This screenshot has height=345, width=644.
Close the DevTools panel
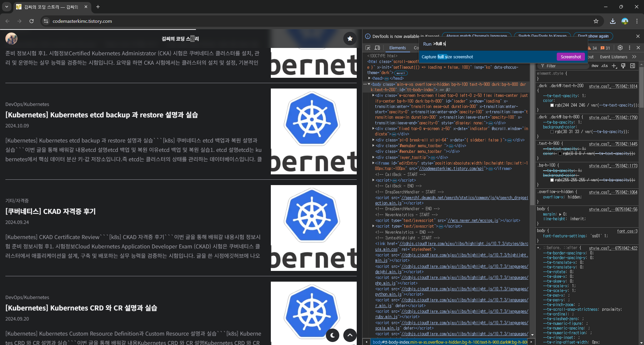click(638, 48)
